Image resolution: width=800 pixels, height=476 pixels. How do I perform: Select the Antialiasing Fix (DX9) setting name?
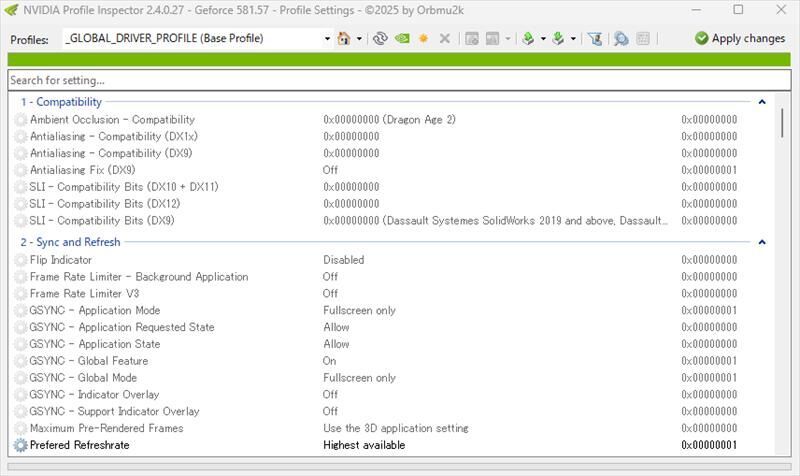82,170
